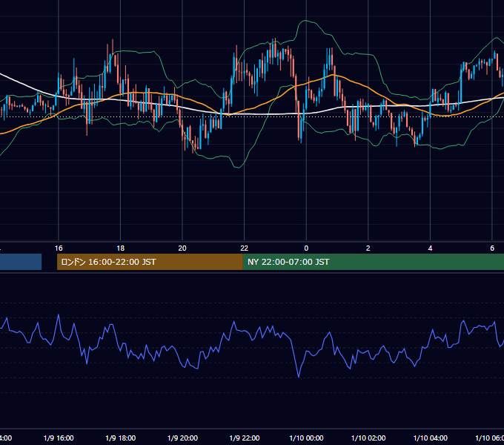Select the 16 hour label on upper axis
This screenshot has width=504, height=445.
tap(59, 248)
